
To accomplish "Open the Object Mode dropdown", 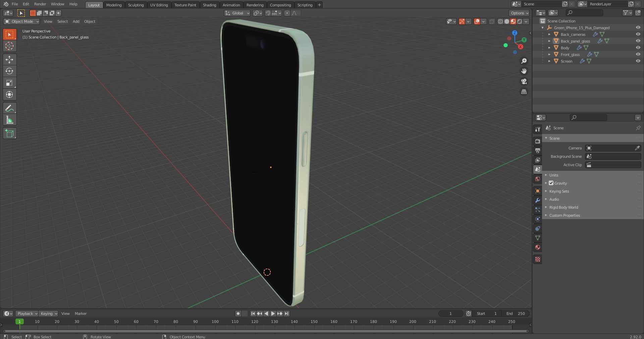I will click(x=21, y=21).
